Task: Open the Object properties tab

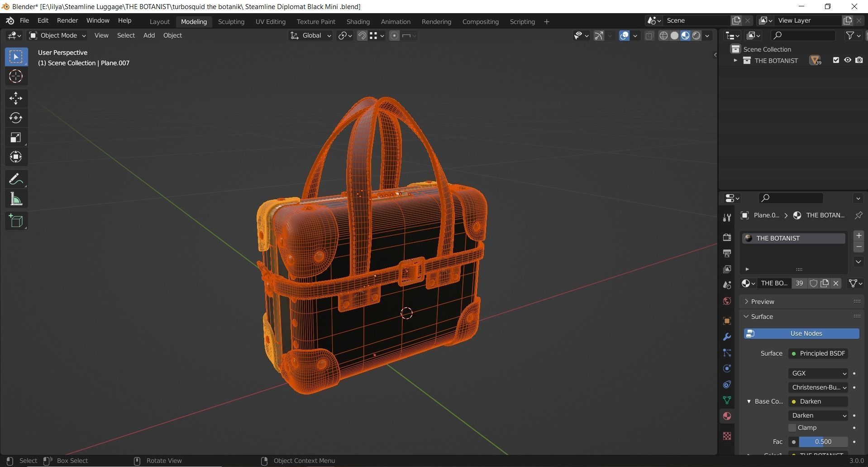Action: click(727, 321)
